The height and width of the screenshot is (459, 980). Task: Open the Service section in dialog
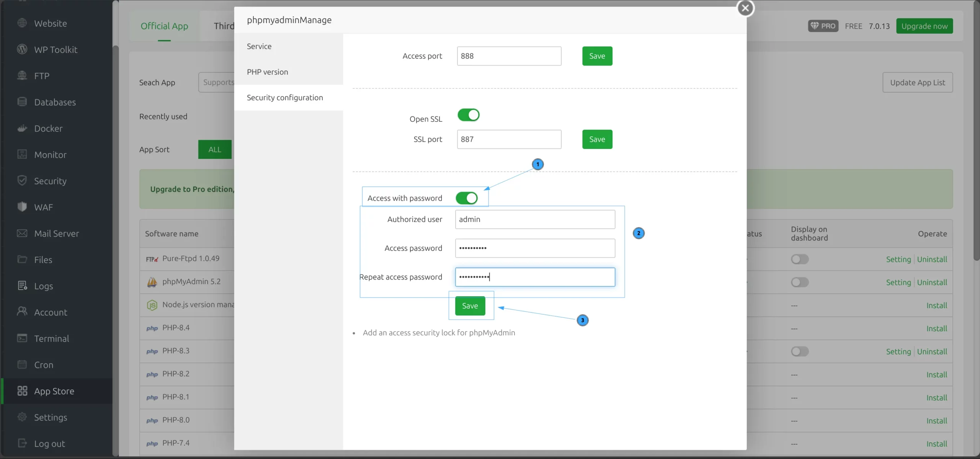289,46
